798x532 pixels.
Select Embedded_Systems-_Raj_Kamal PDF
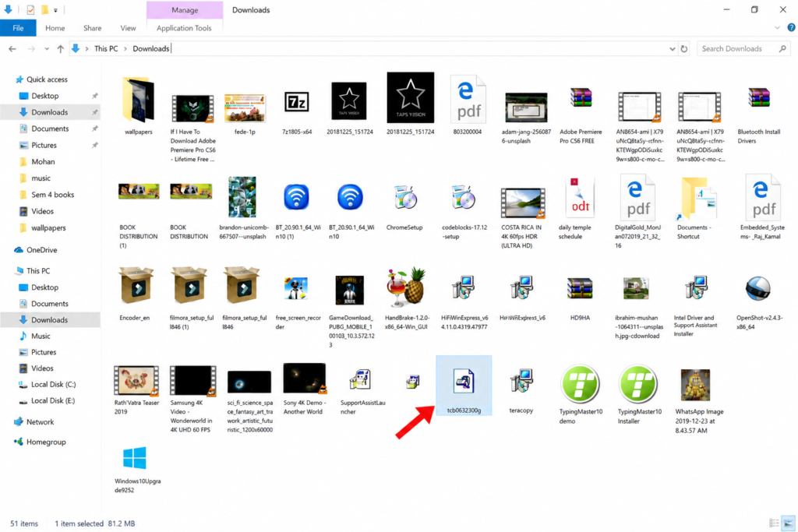762,197
